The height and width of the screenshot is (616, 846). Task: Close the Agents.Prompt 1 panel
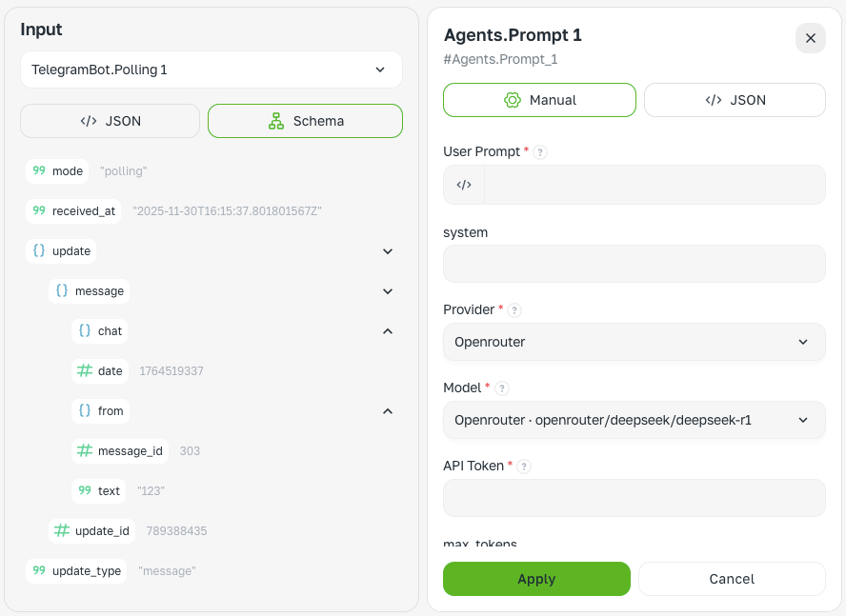point(811,38)
